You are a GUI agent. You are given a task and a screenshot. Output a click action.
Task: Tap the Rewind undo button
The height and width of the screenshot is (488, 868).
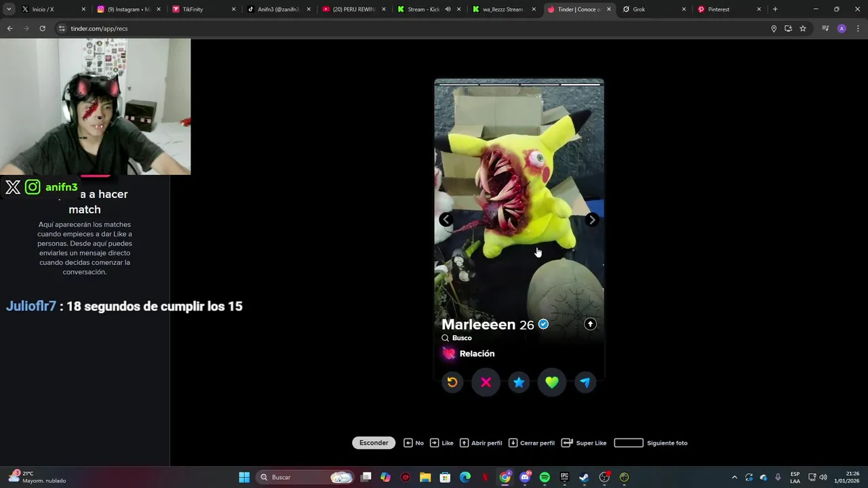(452, 382)
